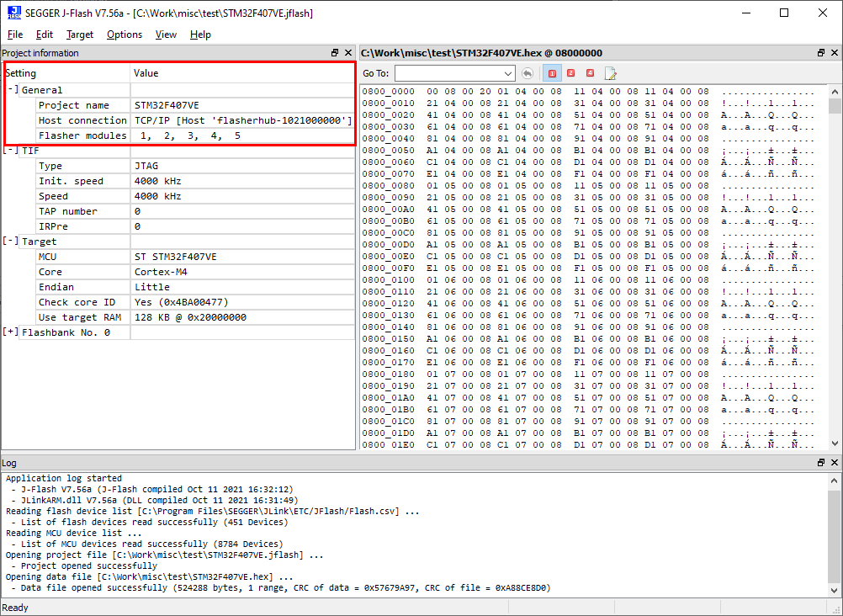Click the edit data file icon
The height and width of the screenshot is (616, 843).
click(x=610, y=73)
